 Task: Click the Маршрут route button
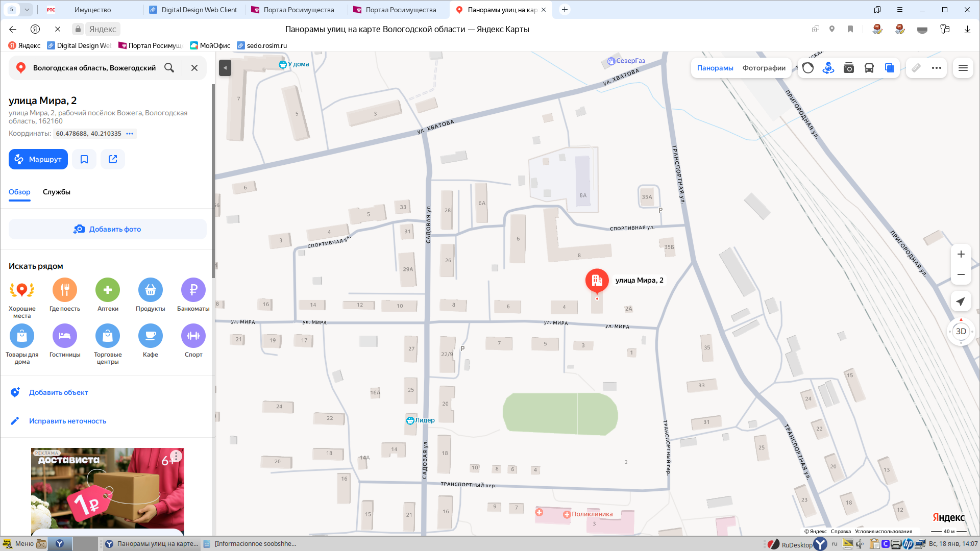point(38,159)
